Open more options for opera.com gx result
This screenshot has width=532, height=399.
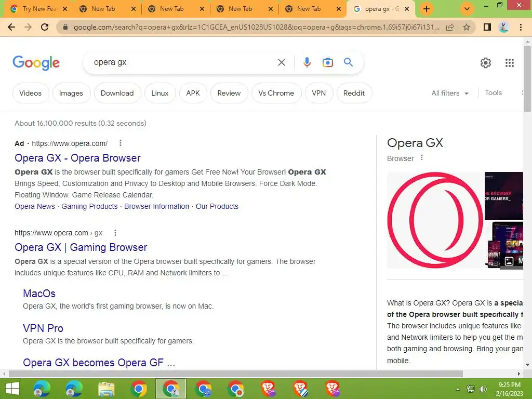(x=115, y=233)
